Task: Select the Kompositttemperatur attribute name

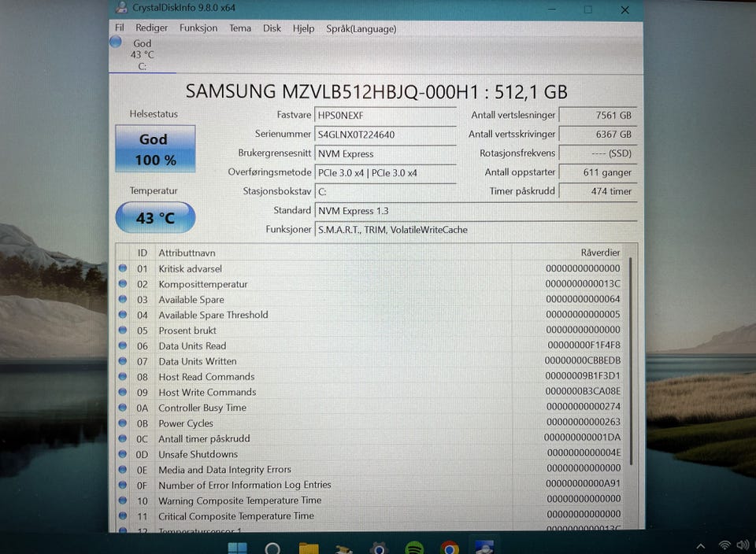Action: point(203,284)
